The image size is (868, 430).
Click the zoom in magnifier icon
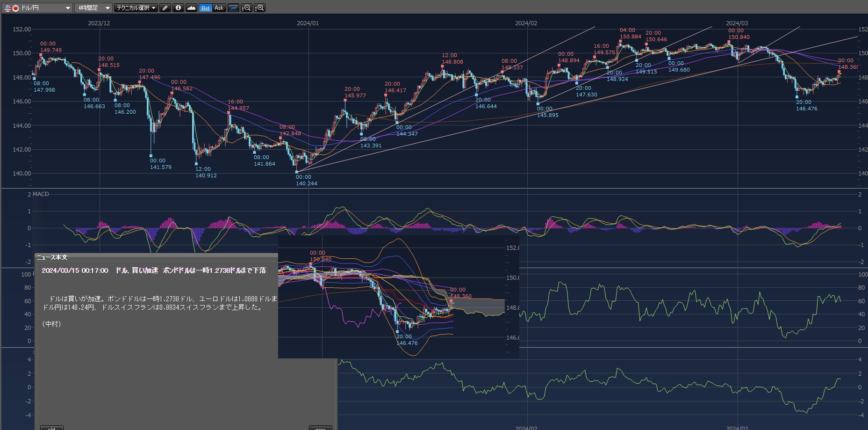[260, 8]
